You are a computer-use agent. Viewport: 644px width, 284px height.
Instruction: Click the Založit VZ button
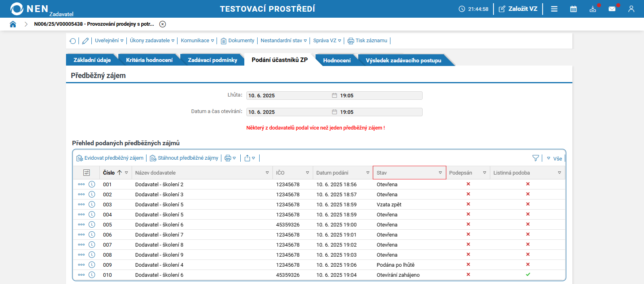point(518,9)
